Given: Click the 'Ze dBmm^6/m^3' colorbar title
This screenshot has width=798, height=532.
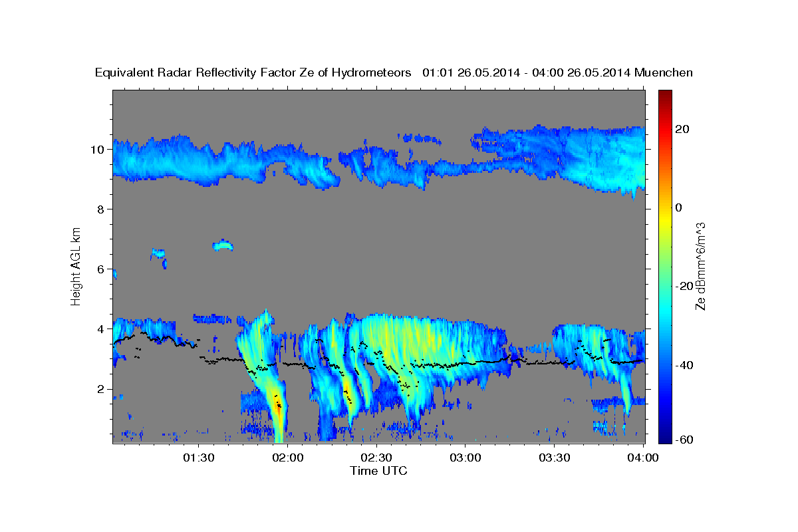Looking at the screenshot, I should 701,267.
